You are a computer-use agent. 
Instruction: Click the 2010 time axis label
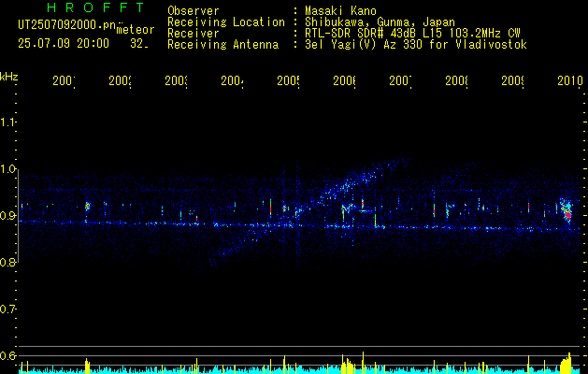pyautogui.click(x=570, y=80)
